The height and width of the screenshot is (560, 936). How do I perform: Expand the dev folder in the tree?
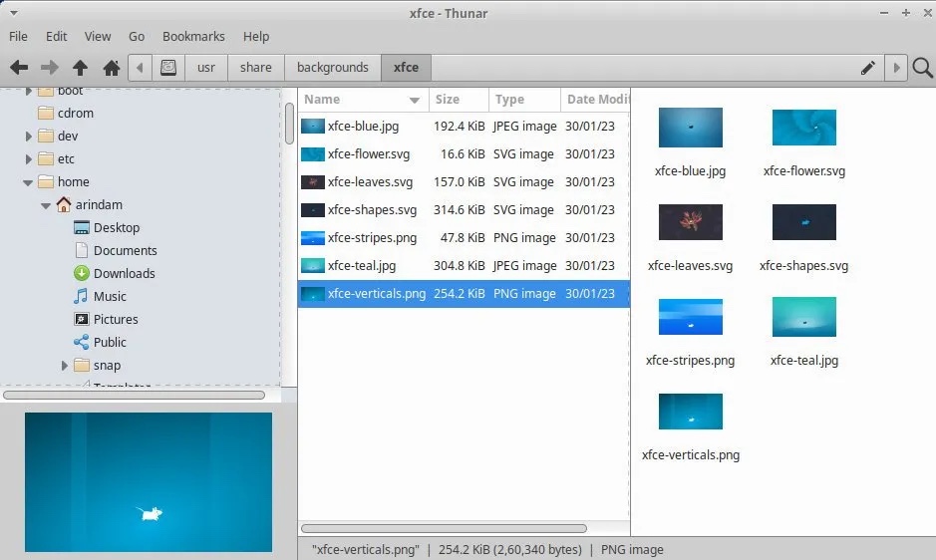pos(28,137)
